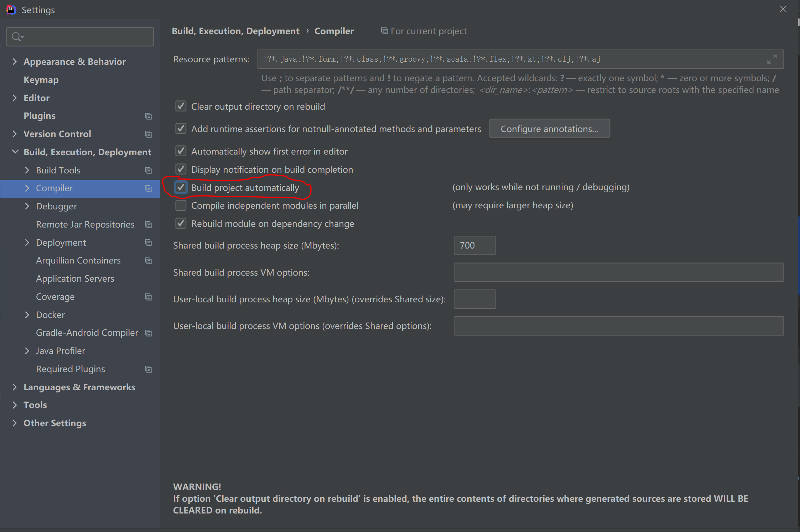This screenshot has width=800, height=532.
Task: Click Build, Execution, Deployment breadcrumb
Action: pyautogui.click(x=235, y=31)
